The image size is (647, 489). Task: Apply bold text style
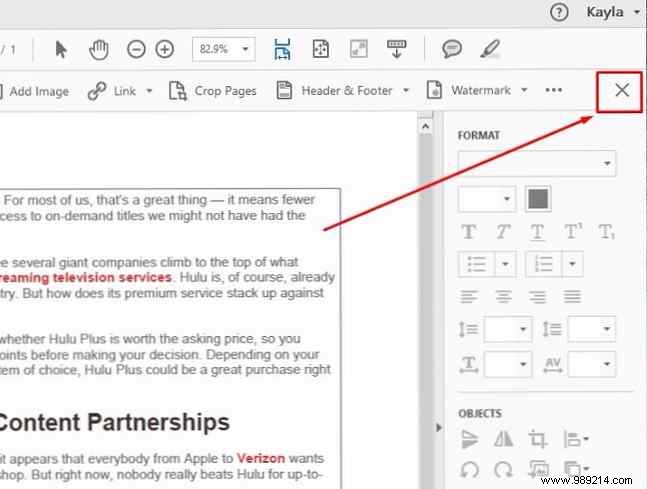(469, 232)
